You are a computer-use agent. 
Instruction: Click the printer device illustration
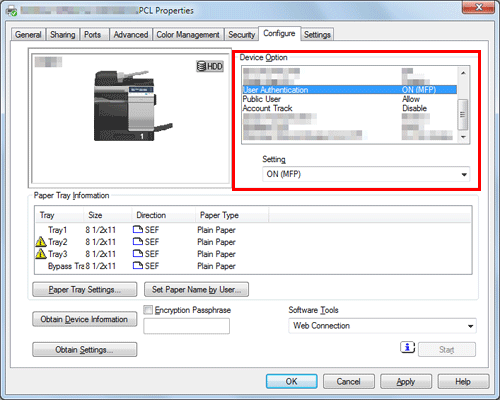pos(133,105)
